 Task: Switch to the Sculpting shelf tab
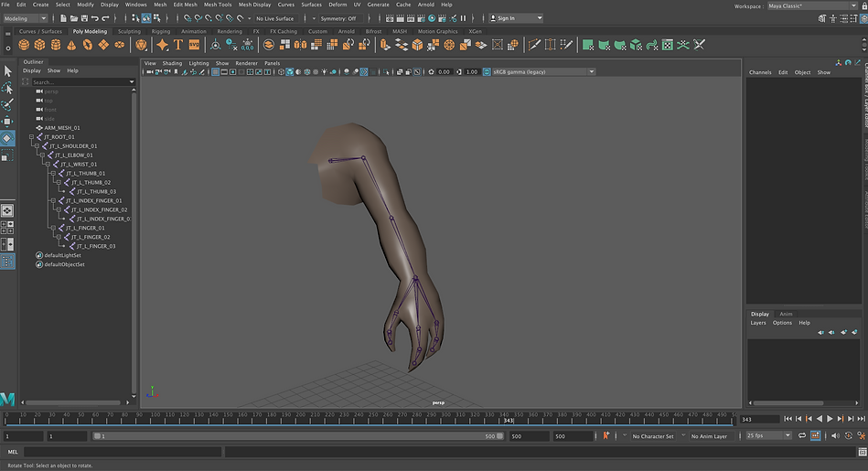coord(129,31)
